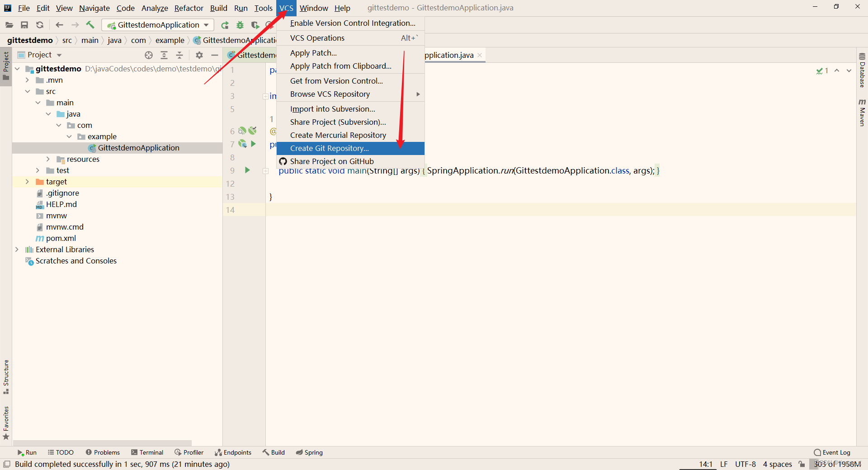The height and width of the screenshot is (470, 868).
Task: Click the Project panel horizontal scrollbar
Action: tap(103, 443)
